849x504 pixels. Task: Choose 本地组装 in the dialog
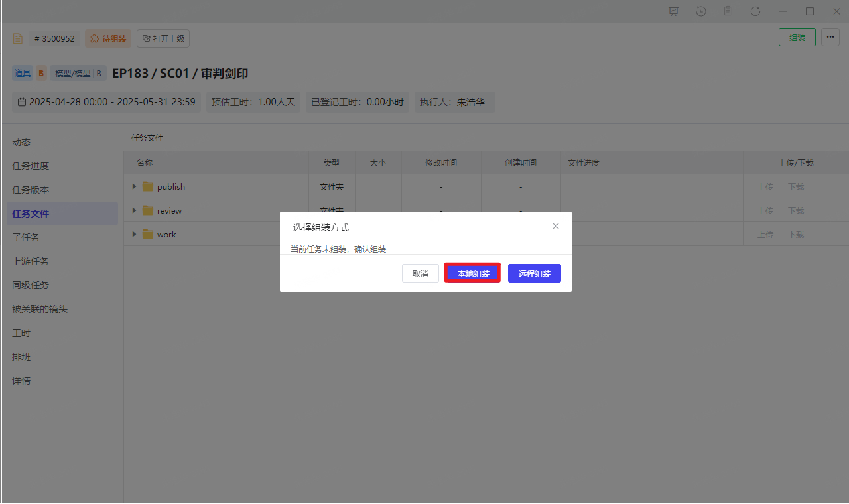pyautogui.click(x=473, y=273)
